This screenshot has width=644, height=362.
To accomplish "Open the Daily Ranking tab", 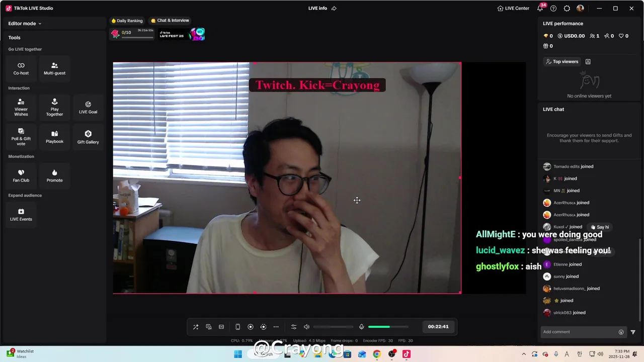I will tap(127, 21).
